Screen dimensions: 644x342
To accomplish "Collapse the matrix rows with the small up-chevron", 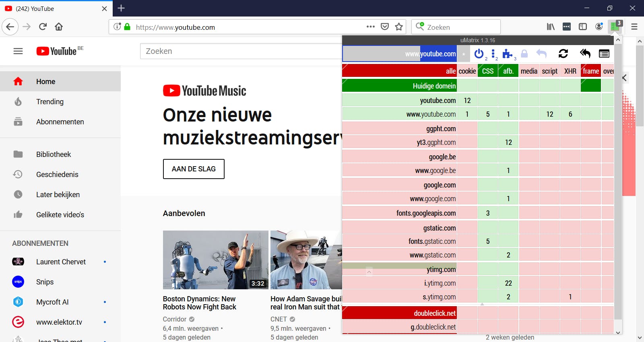I will tap(369, 272).
